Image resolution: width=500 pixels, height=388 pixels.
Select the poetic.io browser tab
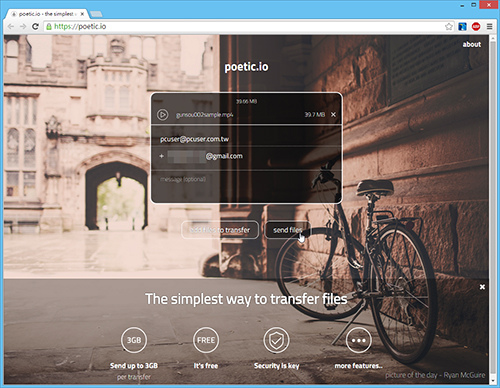47,14
